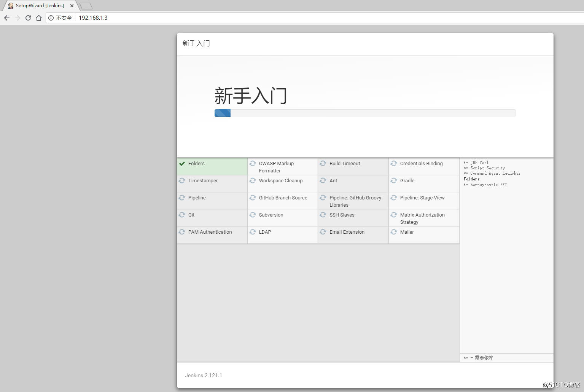584x392 pixels.
Task: Click the green checkmark icon beside Folders
Action: [182, 164]
